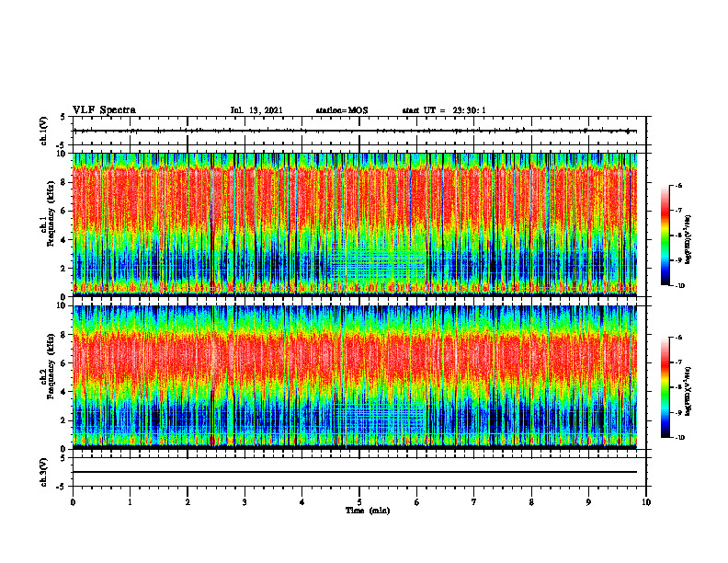Click time axis tick label "9"
This screenshot has height=563, width=728.
pyautogui.click(x=588, y=502)
